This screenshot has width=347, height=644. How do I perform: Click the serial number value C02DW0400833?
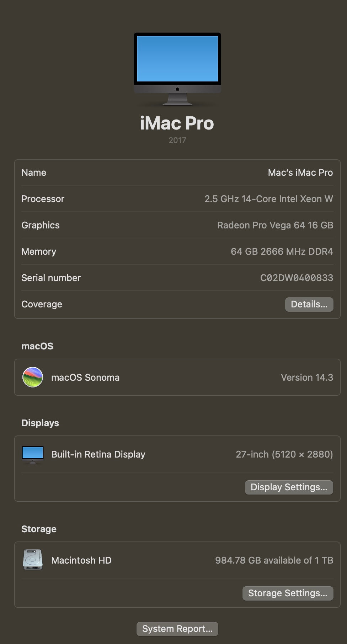[x=297, y=278]
